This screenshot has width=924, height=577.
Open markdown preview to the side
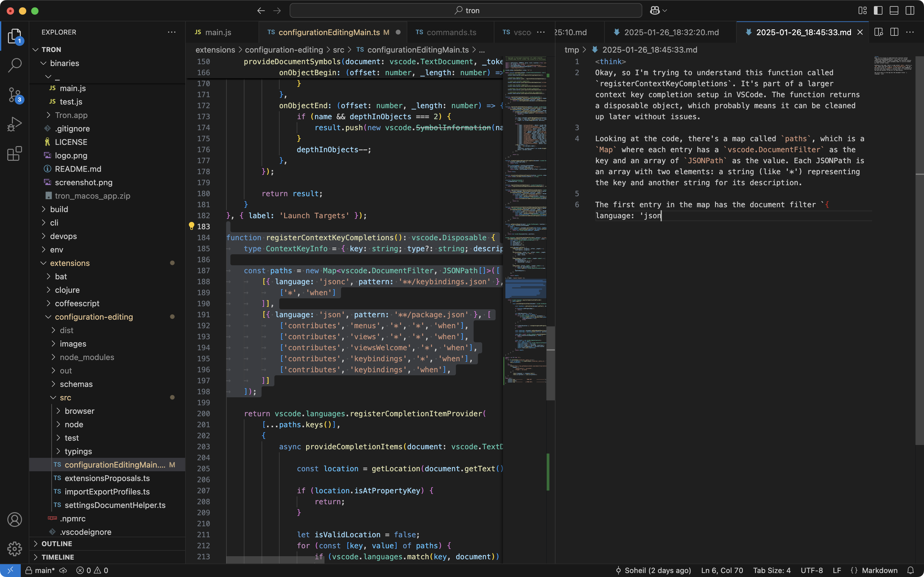click(878, 32)
